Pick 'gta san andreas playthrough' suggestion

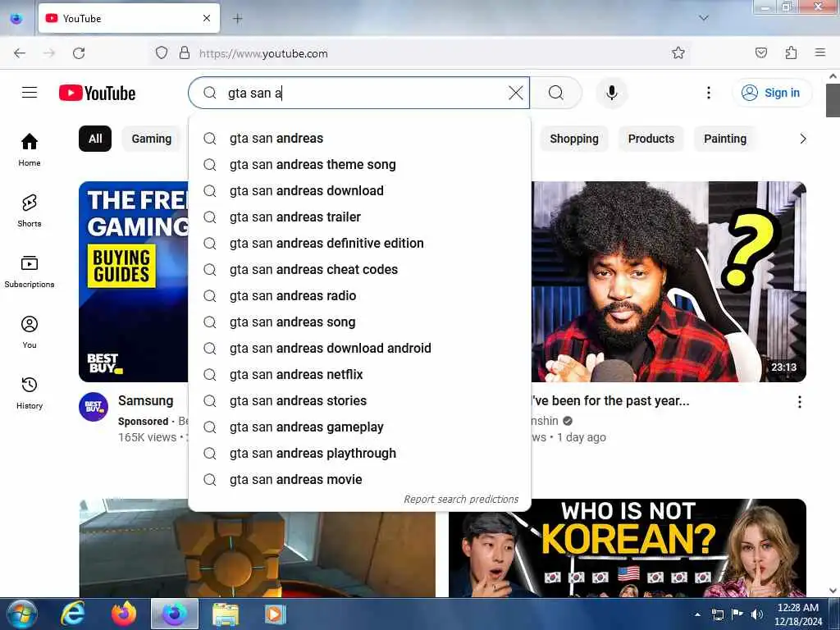coord(359,453)
